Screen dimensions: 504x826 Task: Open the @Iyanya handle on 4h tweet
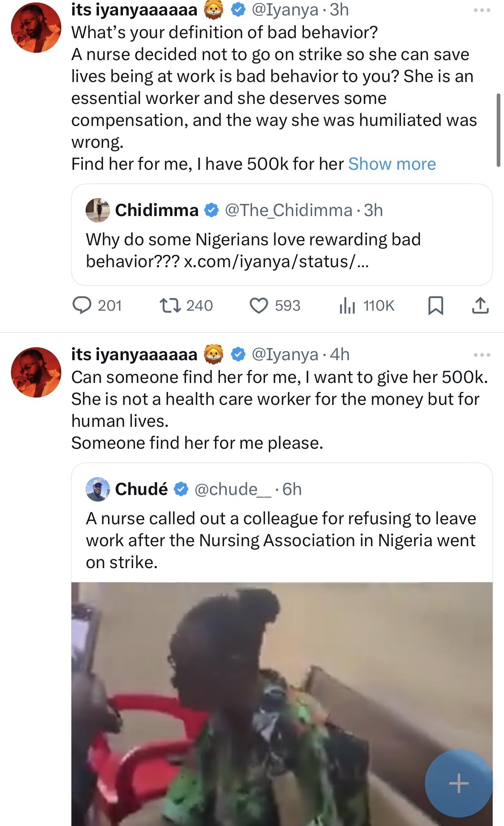(285, 355)
